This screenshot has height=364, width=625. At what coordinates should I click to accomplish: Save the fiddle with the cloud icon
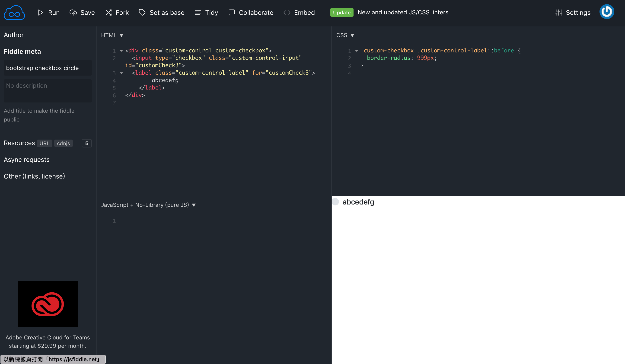point(82,12)
